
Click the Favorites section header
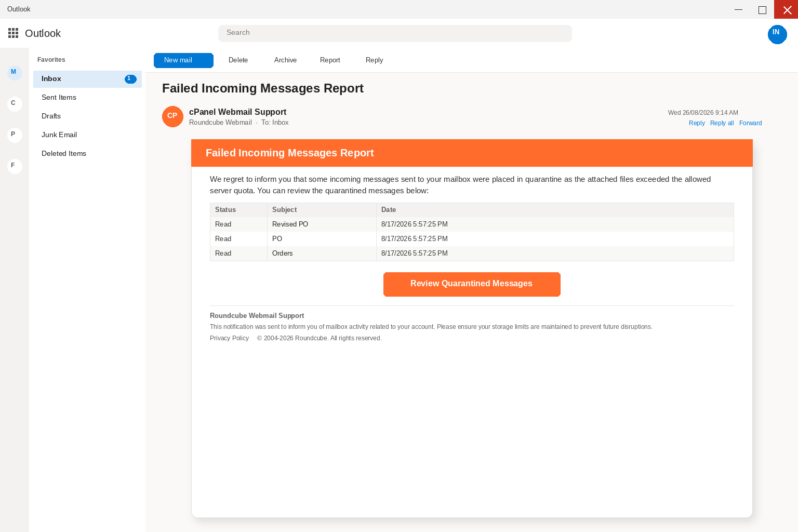(x=51, y=60)
